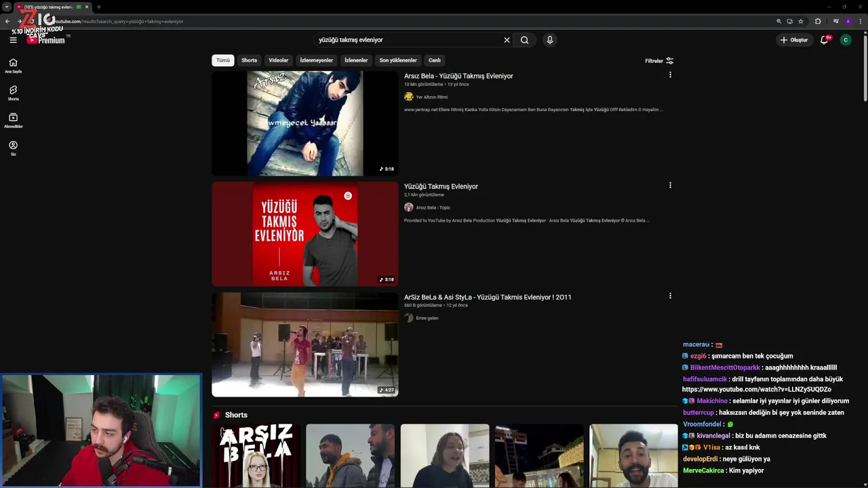Start voice search with the microphone icon
Viewport: 868px width, 488px height.
550,40
